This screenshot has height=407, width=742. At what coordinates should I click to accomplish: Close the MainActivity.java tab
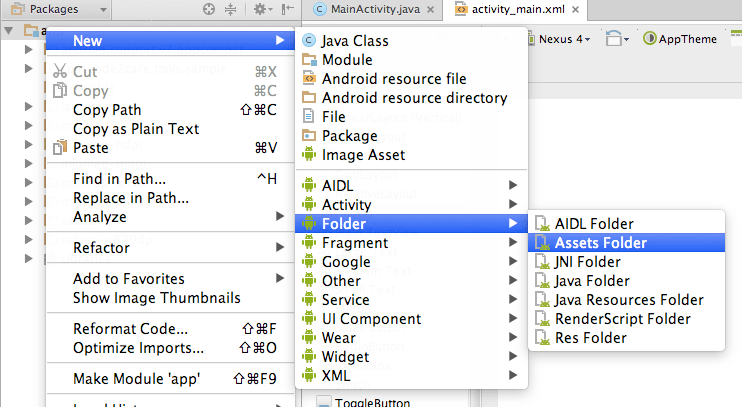tap(430, 9)
